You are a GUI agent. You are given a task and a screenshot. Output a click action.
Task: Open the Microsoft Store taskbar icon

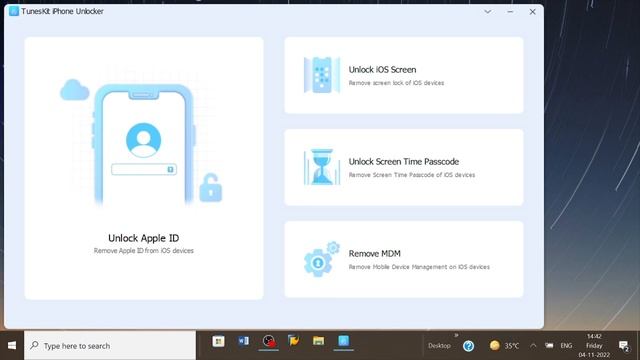click(218, 341)
